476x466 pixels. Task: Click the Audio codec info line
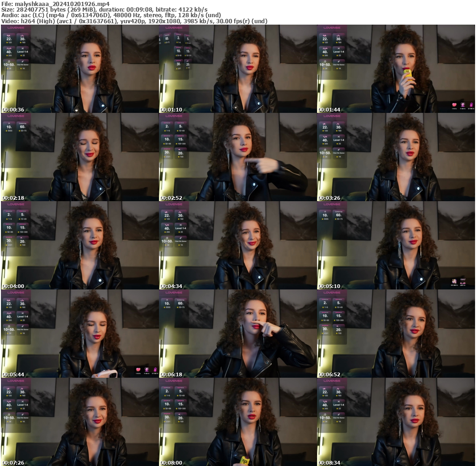click(x=112, y=15)
